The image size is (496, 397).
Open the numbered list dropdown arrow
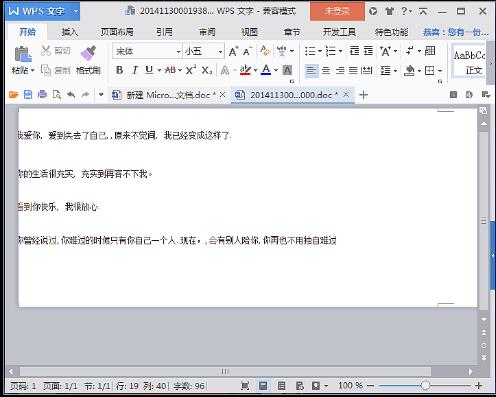pos(340,51)
